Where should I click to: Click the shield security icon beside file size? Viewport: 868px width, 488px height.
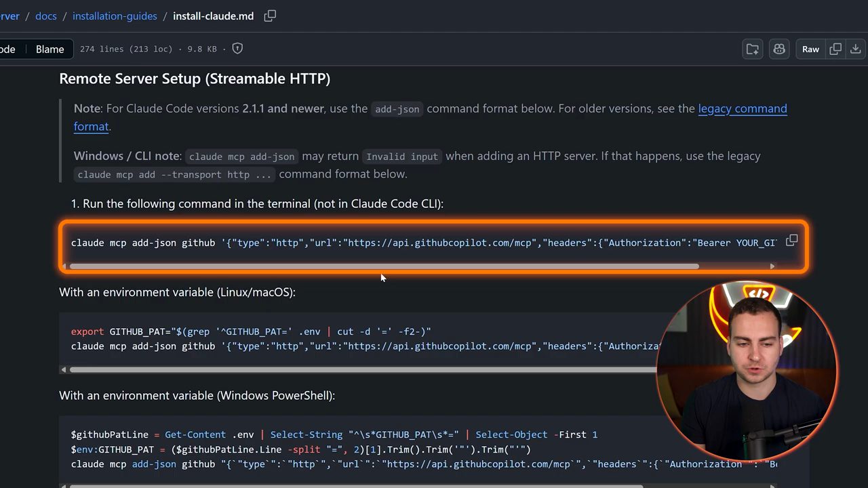(237, 49)
